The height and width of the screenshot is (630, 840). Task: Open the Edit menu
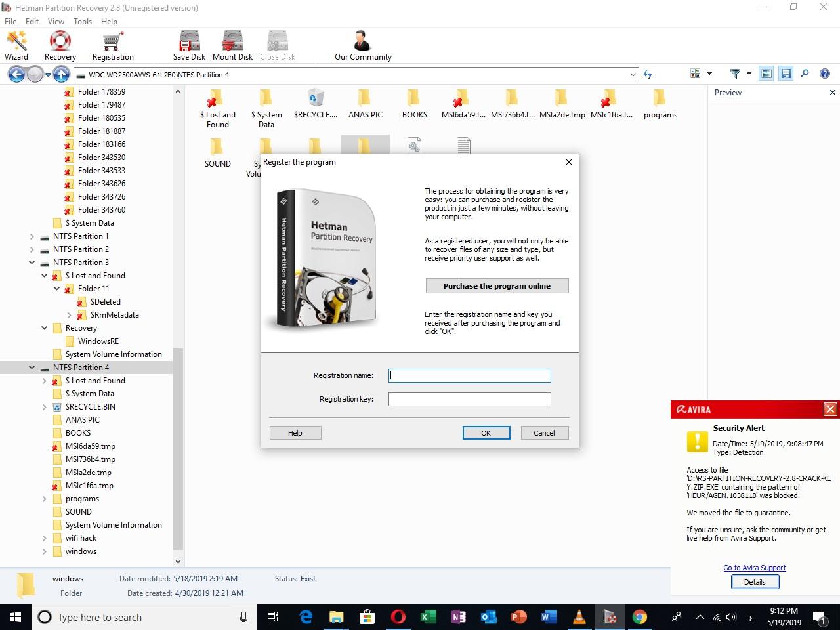coord(32,22)
